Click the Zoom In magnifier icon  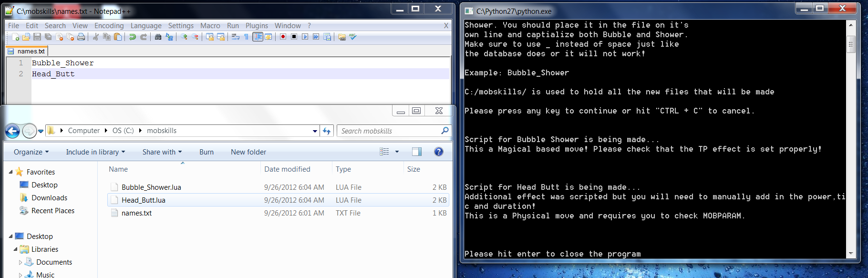(184, 37)
